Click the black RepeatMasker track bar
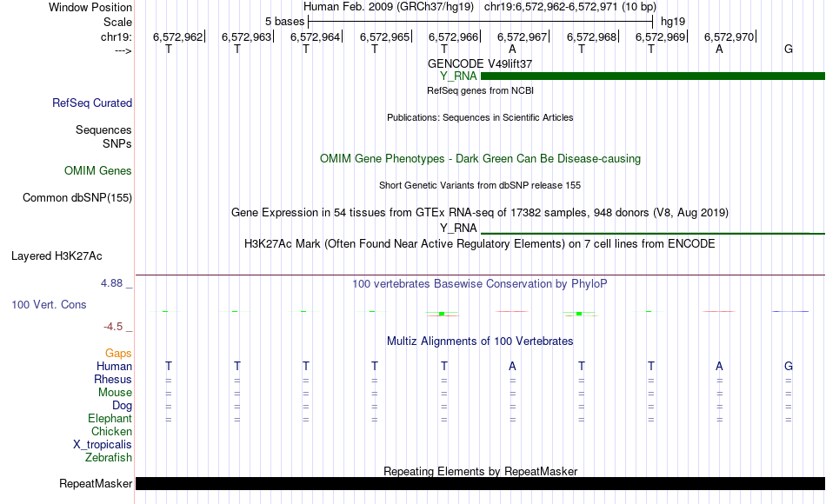 click(x=481, y=483)
